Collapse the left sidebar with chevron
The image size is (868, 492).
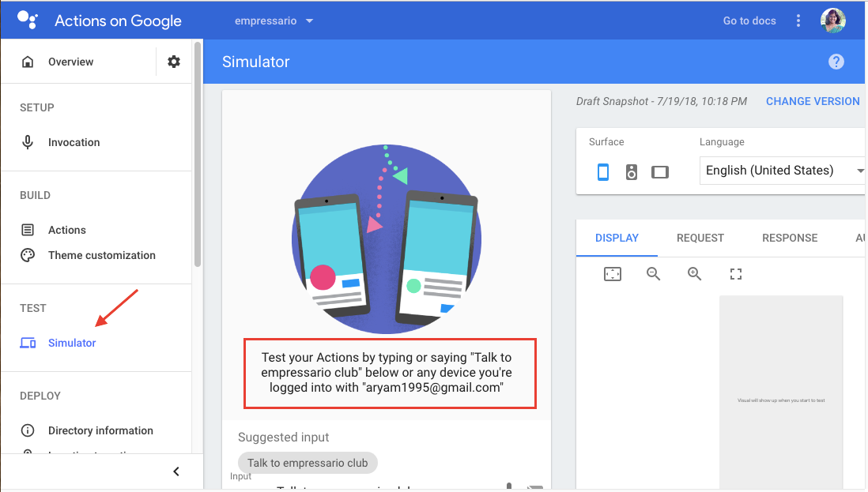tap(176, 471)
